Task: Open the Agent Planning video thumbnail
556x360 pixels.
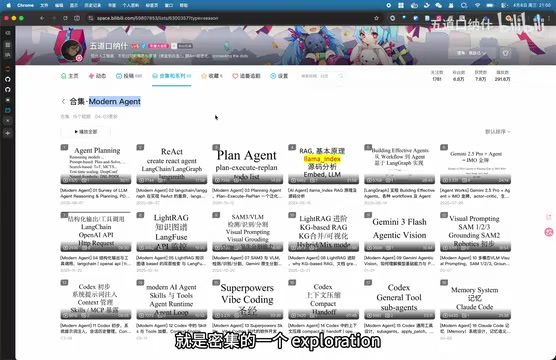Action: coord(96,164)
